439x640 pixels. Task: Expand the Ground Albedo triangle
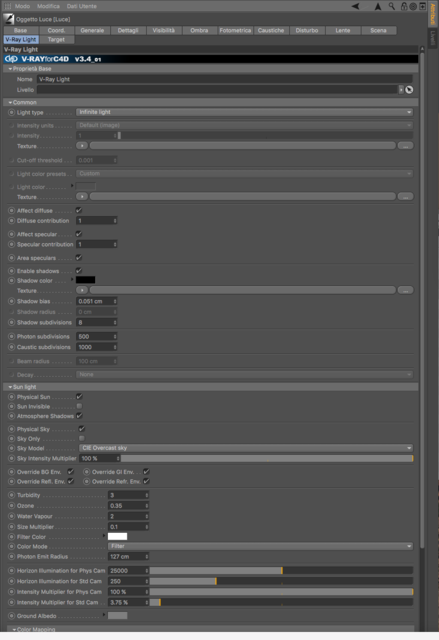pyautogui.click(x=104, y=614)
